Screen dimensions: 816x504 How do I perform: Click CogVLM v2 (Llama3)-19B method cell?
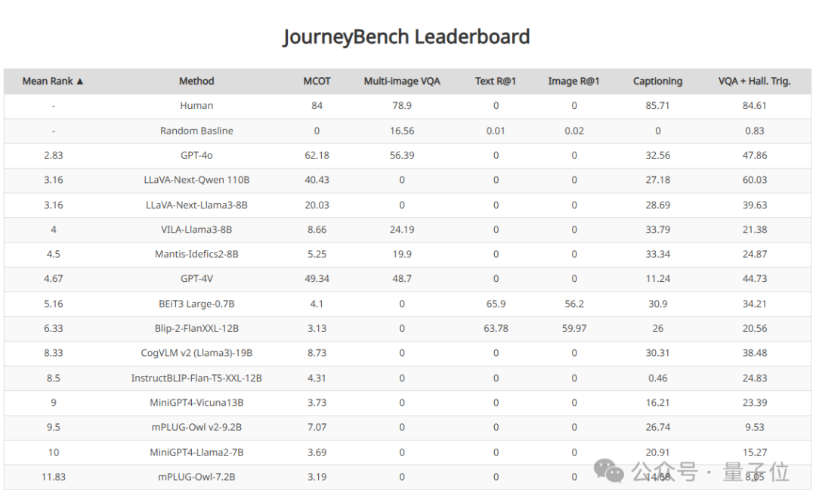coord(196,353)
